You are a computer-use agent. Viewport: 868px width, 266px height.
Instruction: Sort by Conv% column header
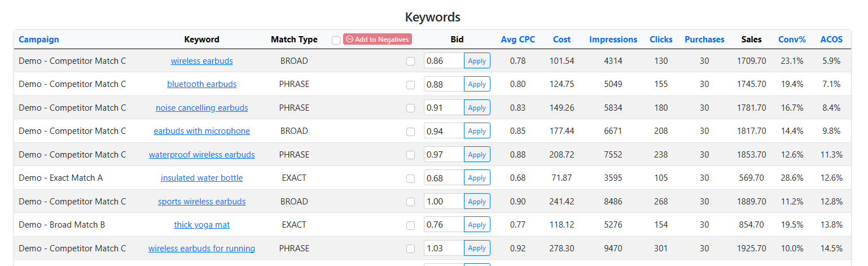click(792, 40)
